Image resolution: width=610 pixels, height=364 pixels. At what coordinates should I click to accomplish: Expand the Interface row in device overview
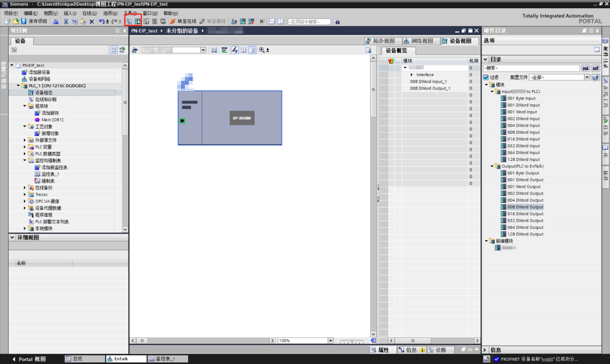(x=412, y=75)
